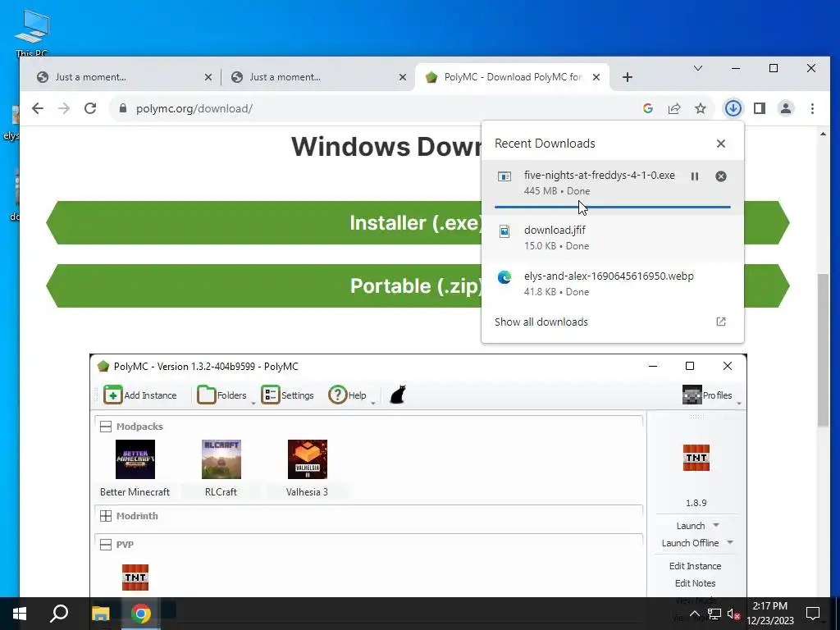Open the Chrome three-dot menu
840x630 pixels.
point(812,108)
